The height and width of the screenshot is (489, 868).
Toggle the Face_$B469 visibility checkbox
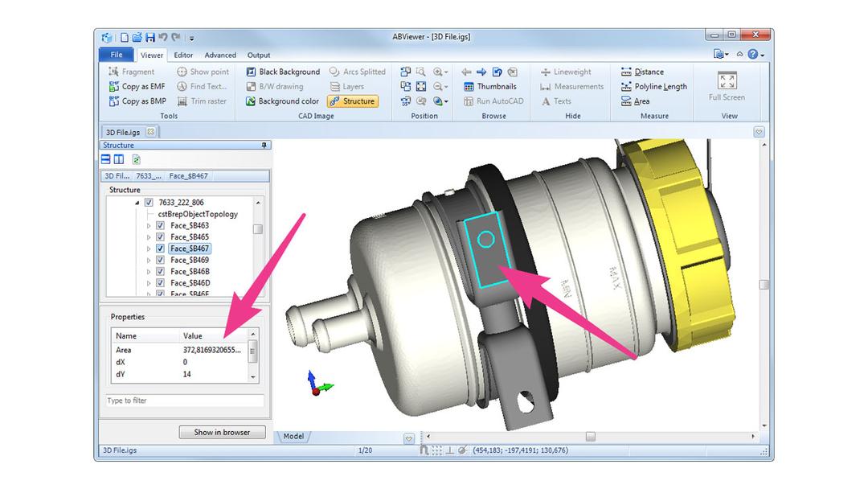coord(160,261)
